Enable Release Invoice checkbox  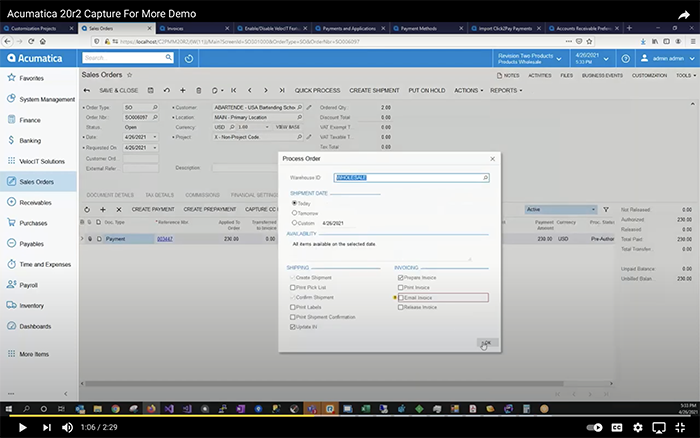point(400,307)
